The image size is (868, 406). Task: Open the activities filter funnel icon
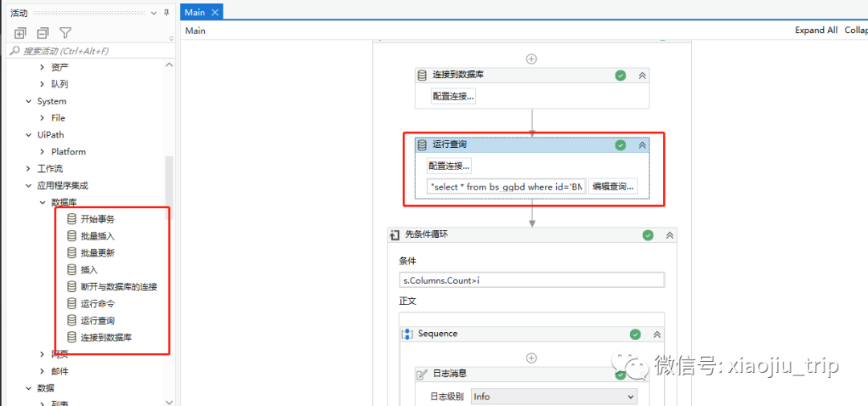[65, 33]
